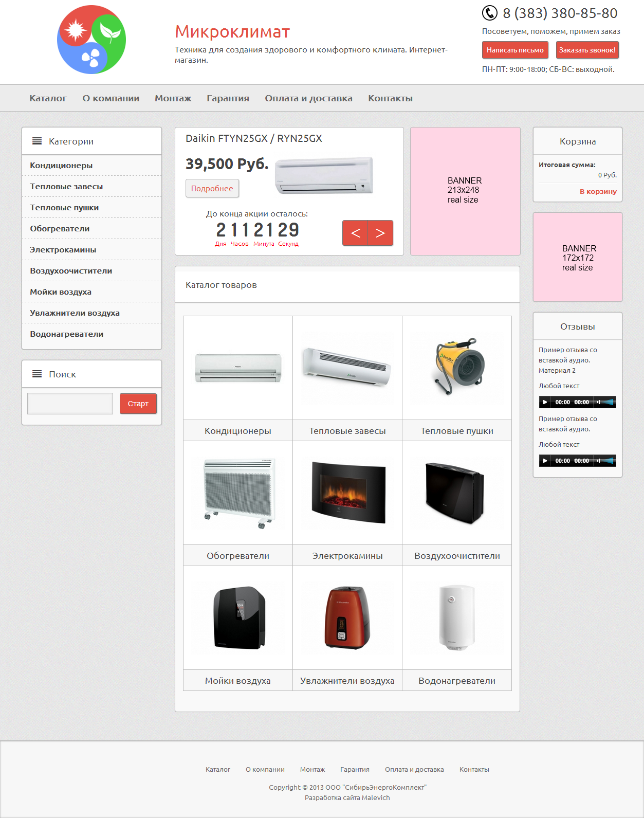Adjust volume on first audio player
Image resolution: width=644 pixels, height=818 pixels.
pyautogui.click(x=605, y=402)
